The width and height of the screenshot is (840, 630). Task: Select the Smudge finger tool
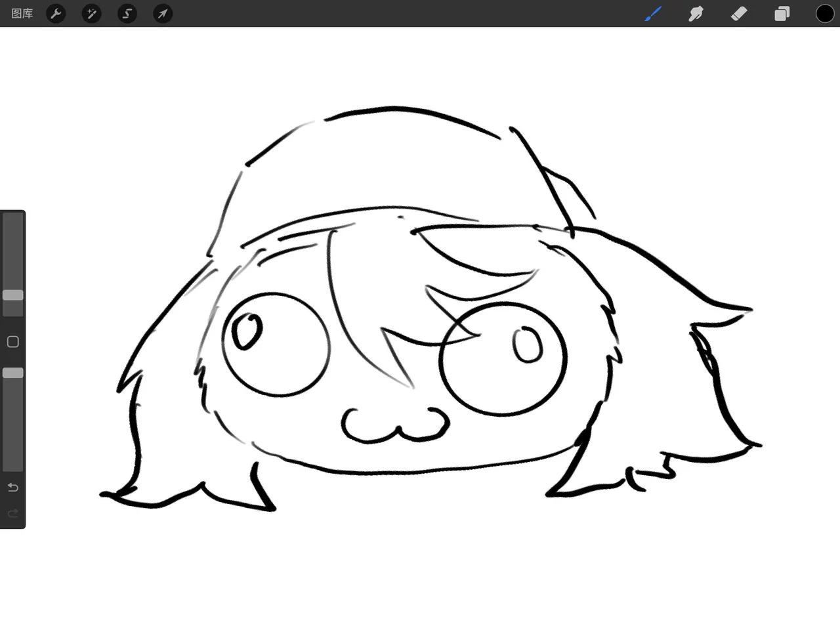coord(696,13)
